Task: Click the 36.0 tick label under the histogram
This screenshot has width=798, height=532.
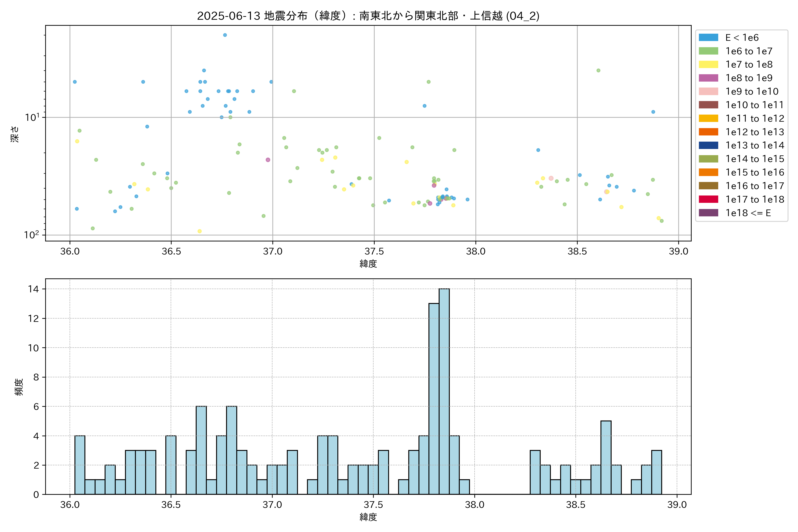Action: pos(70,505)
